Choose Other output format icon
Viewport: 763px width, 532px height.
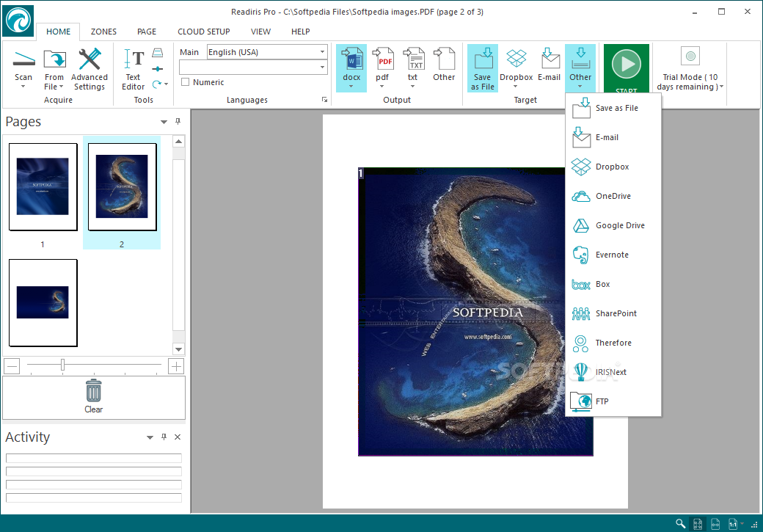[x=444, y=59]
